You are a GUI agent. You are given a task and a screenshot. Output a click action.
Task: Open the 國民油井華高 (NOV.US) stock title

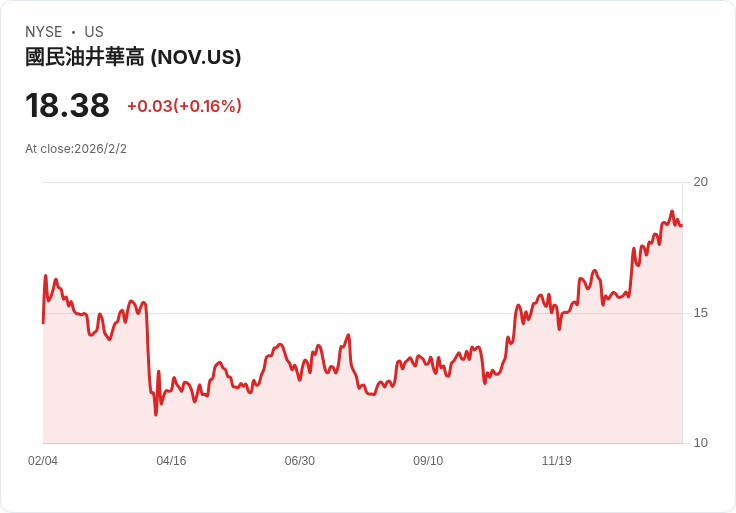tap(133, 57)
